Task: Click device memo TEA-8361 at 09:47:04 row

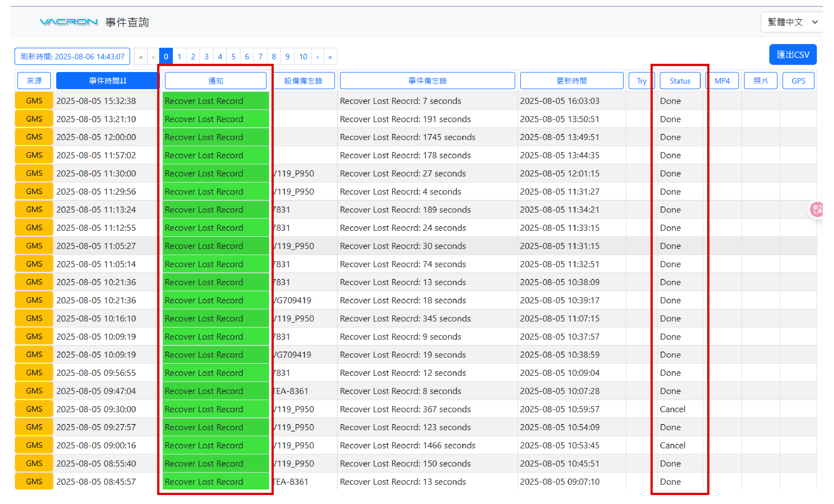Action: (291, 391)
